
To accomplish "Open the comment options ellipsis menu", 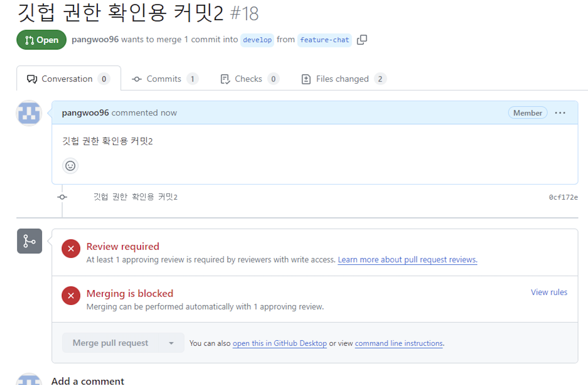I will click(x=560, y=113).
